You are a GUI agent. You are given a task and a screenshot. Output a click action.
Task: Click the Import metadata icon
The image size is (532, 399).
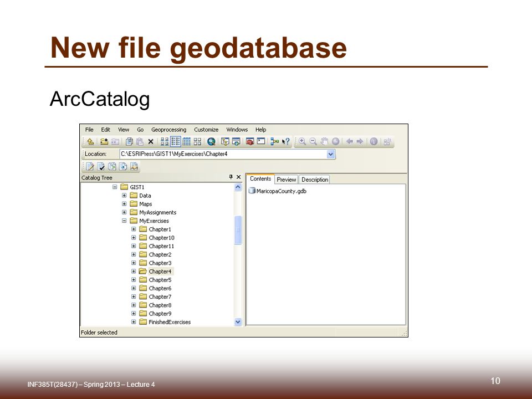123,166
